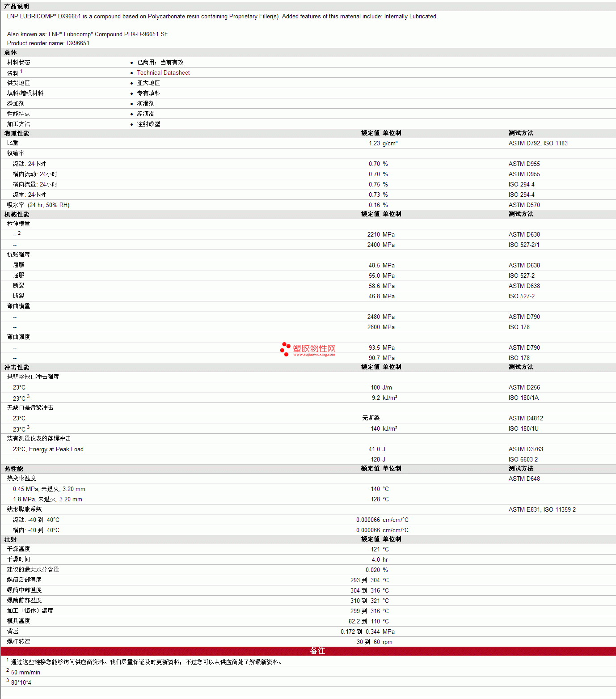Click the 'ASTM E831, ISO 11359-2' test method
616x699 pixels.
pos(542,510)
